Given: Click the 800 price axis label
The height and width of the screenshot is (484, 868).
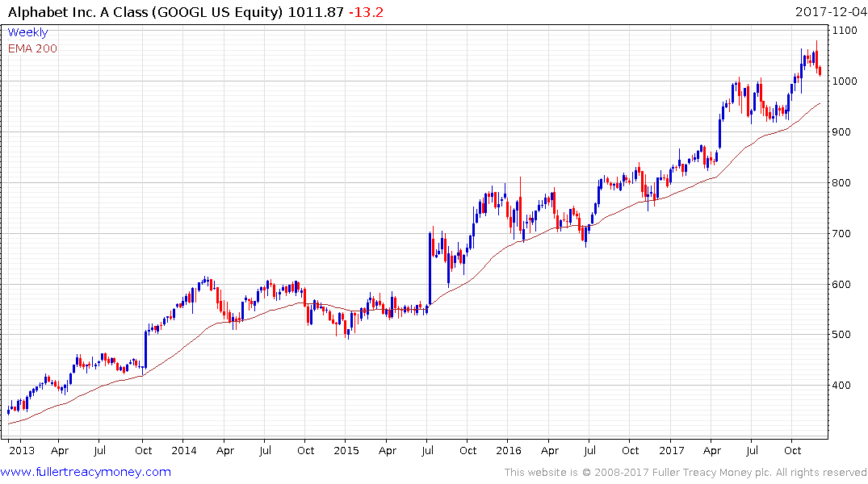Looking at the screenshot, I should coord(842,183).
